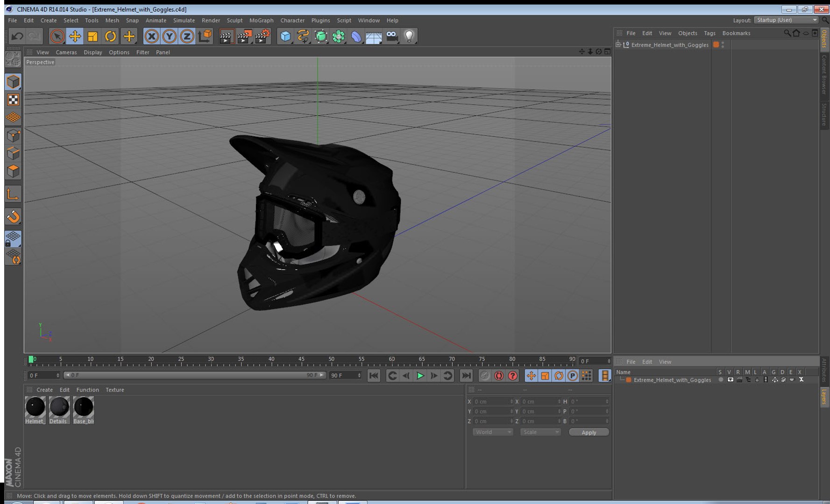
Task: Open the Scale mode dropdown
Action: (x=540, y=432)
